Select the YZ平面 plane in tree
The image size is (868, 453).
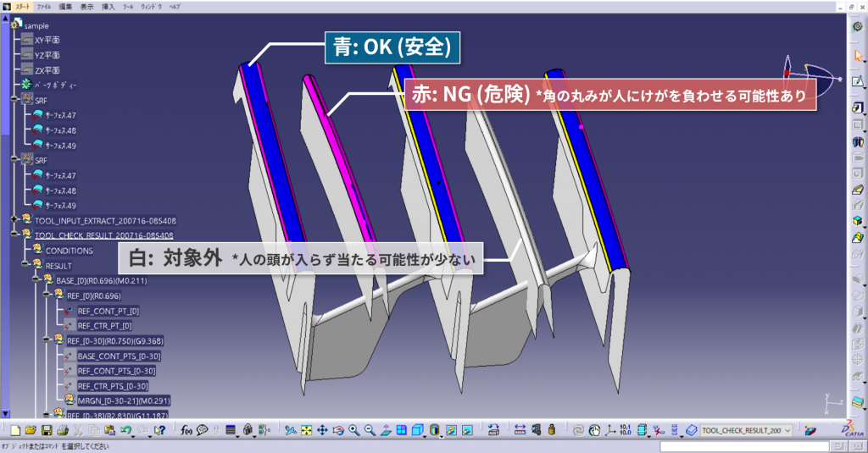click(x=47, y=55)
